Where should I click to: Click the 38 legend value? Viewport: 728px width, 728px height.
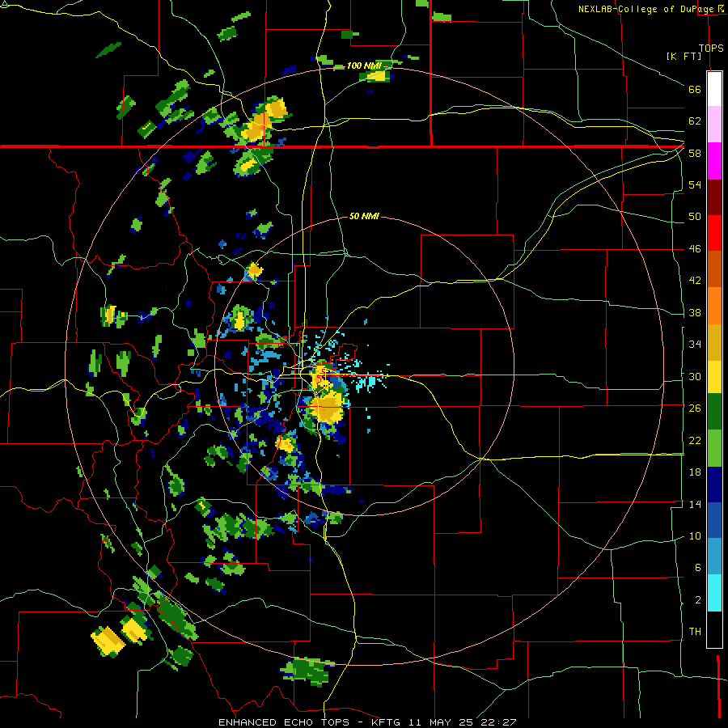[695, 312]
